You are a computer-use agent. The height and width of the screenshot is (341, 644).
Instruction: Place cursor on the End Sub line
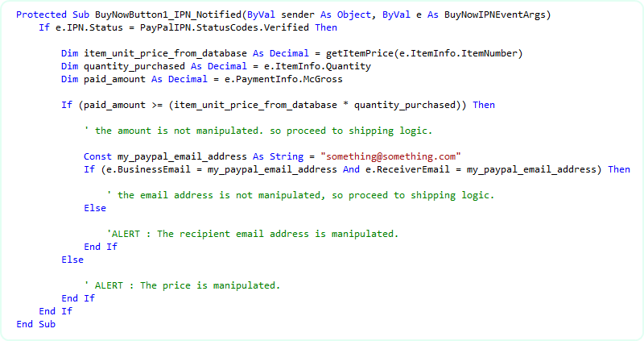pos(35,324)
